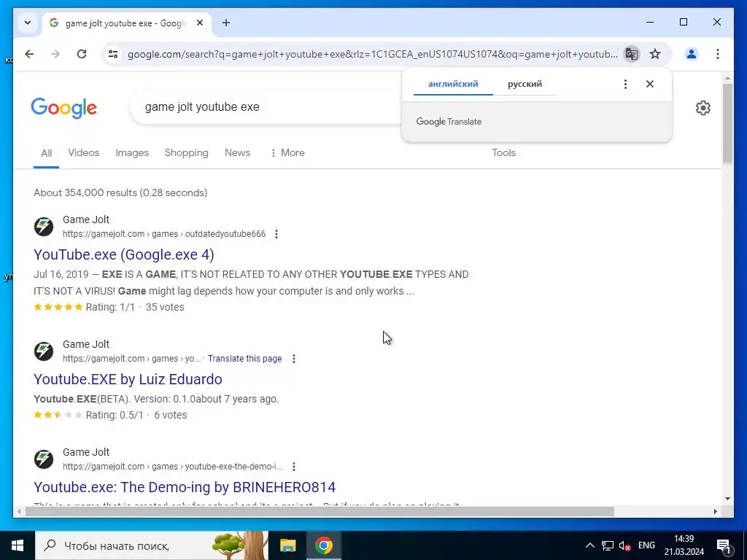Click the horizontal scrollbar thumb

[x=320, y=511]
